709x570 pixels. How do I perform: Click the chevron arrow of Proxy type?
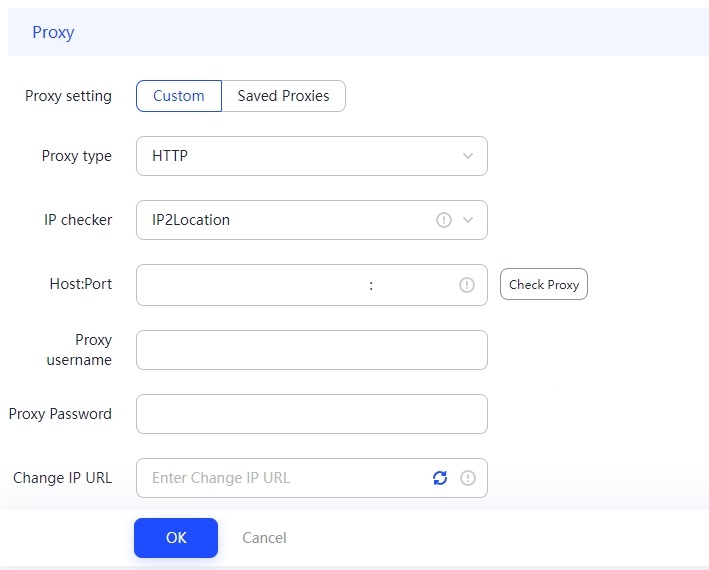(x=468, y=156)
